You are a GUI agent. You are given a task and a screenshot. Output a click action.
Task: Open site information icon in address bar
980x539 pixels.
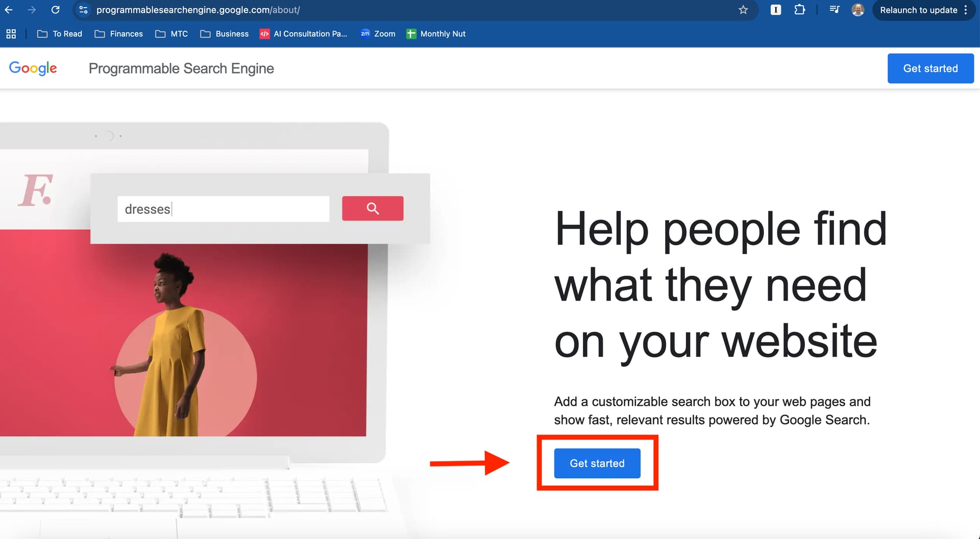tap(84, 10)
